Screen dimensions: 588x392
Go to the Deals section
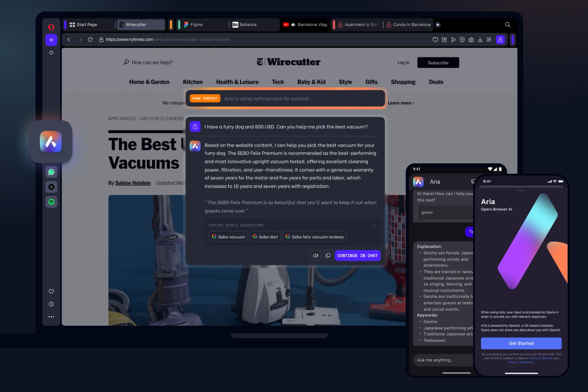pyautogui.click(x=436, y=82)
